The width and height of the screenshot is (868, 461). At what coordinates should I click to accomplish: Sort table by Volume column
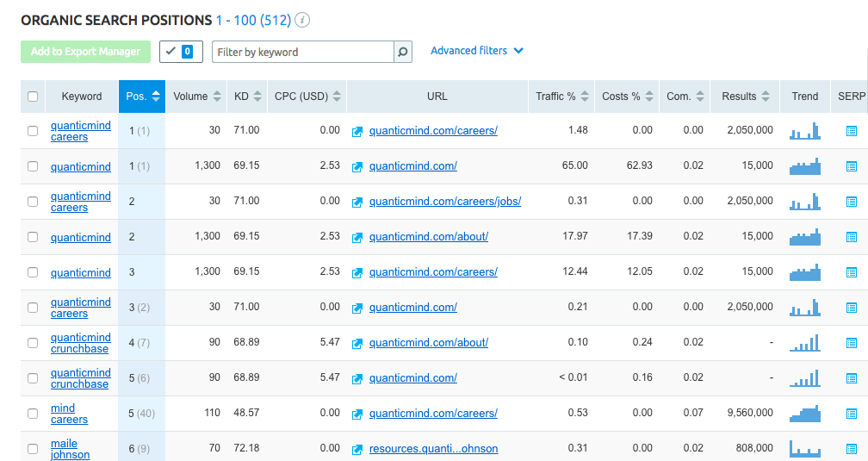[x=196, y=97]
